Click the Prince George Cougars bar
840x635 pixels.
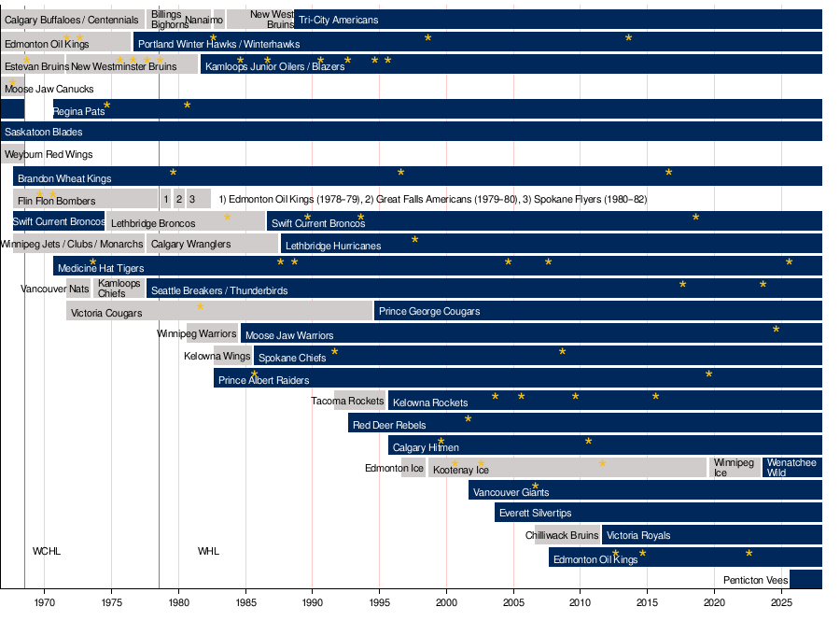tap(598, 311)
